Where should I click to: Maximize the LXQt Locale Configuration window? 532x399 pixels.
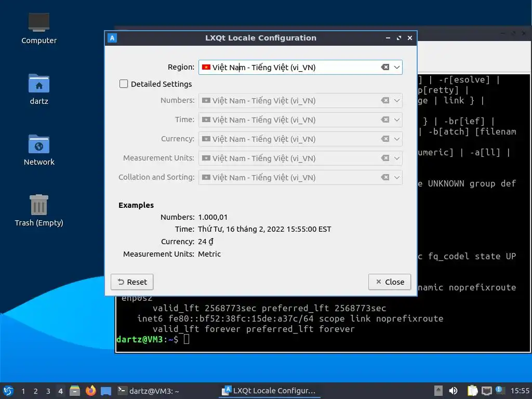(x=398, y=38)
